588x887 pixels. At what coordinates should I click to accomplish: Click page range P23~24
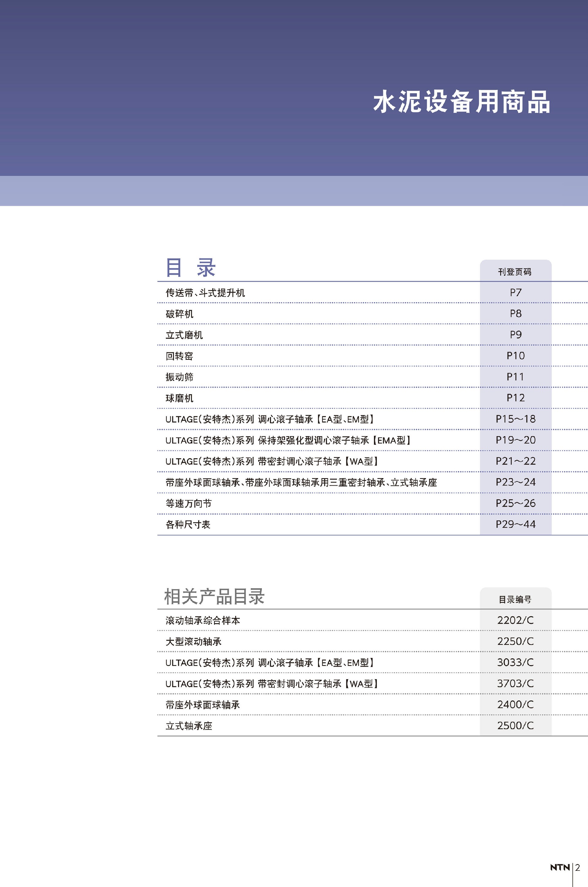click(516, 482)
